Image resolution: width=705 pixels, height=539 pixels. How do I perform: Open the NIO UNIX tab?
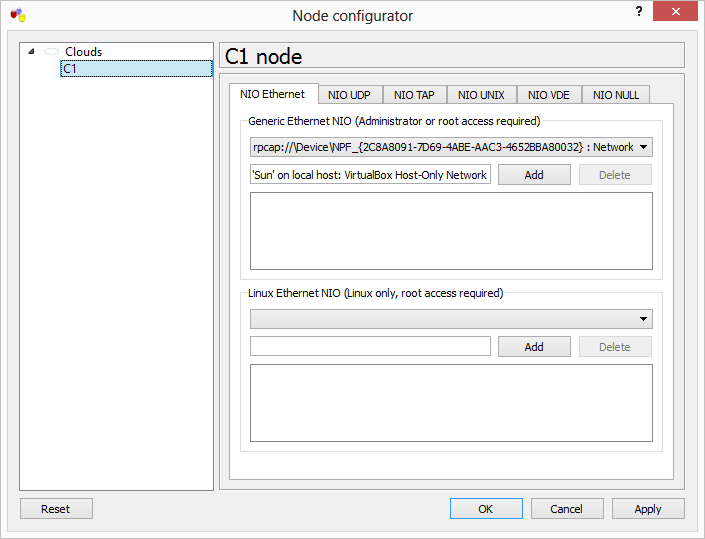481,95
